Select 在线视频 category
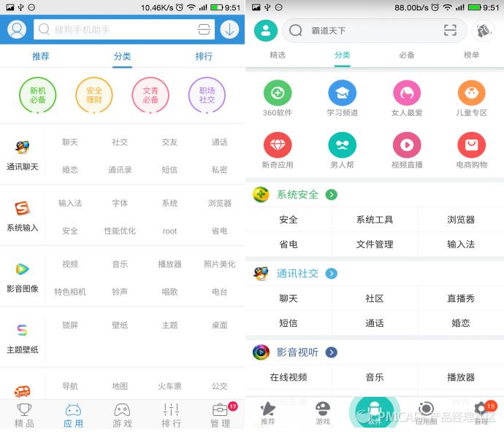 (289, 377)
